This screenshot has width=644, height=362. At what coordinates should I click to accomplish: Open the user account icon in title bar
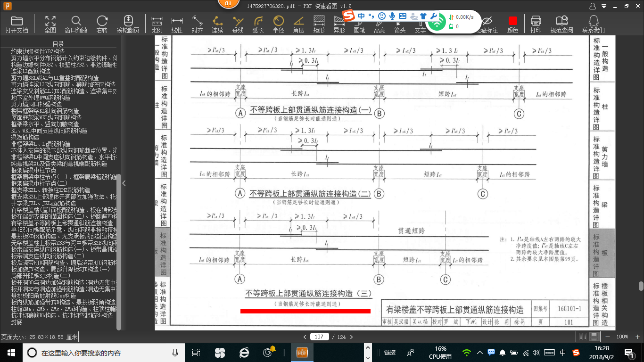coord(593,6)
